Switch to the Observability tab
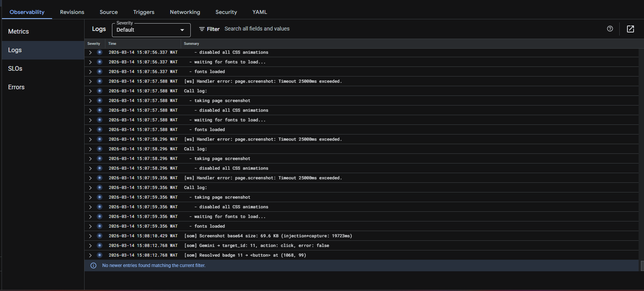644x291 pixels. [x=27, y=12]
